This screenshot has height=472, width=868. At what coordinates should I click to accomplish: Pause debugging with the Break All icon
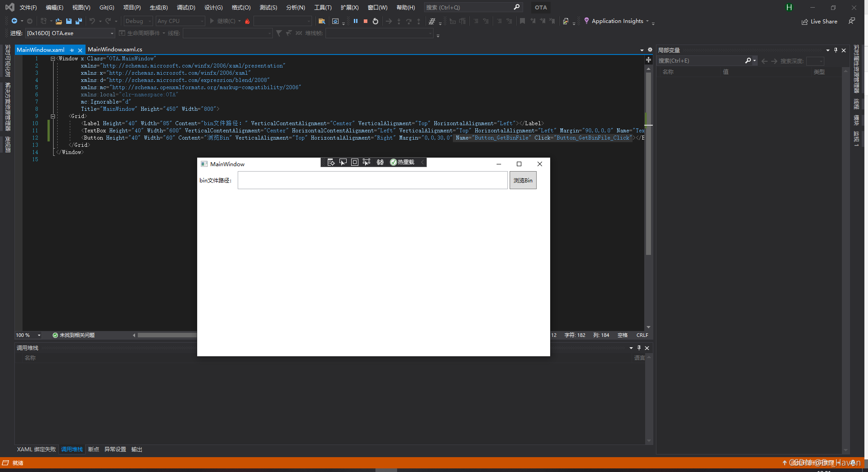[x=356, y=21]
